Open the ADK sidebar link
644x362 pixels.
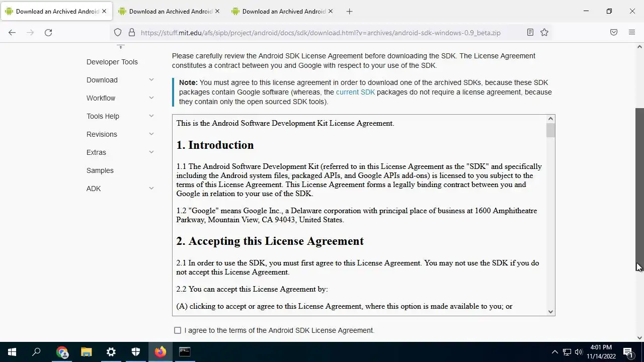(94, 189)
